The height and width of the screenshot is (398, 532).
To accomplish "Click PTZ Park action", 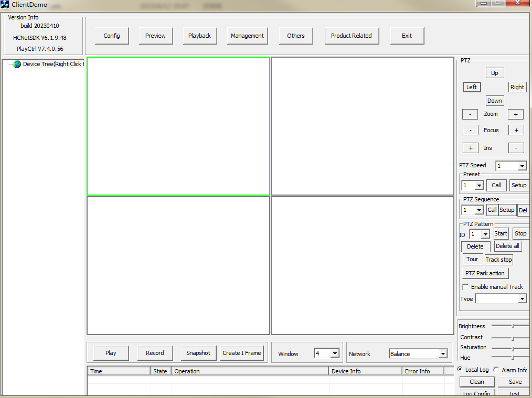I will [x=485, y=273].
